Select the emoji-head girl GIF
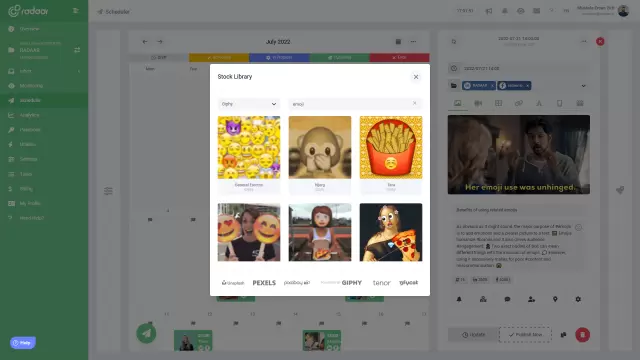Image resolution: width=640 pixels, height=360 pixels. click(x=320, y=232)
